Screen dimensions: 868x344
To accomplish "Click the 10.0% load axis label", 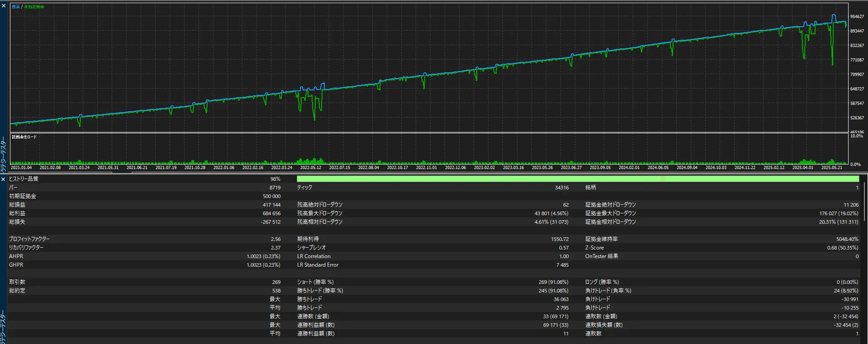I will pos(857,136).
